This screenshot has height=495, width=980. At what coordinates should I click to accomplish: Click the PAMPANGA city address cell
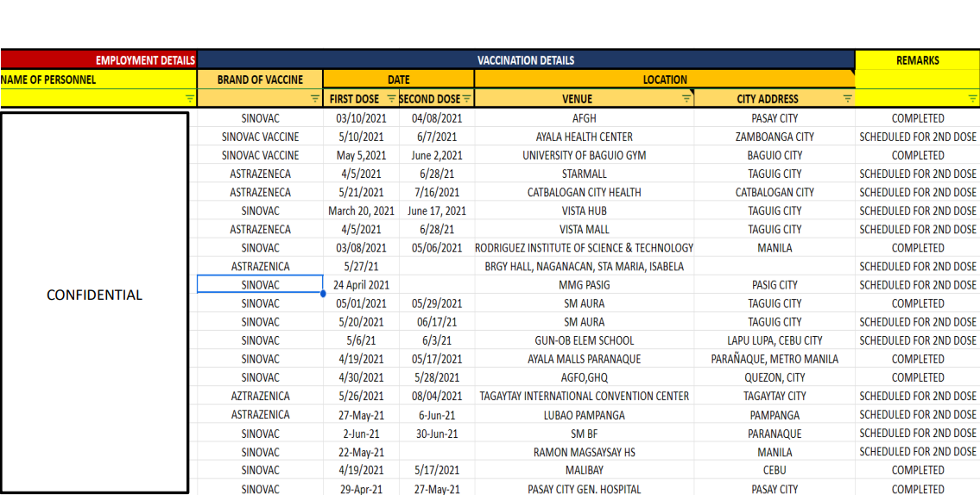point(775,415)
